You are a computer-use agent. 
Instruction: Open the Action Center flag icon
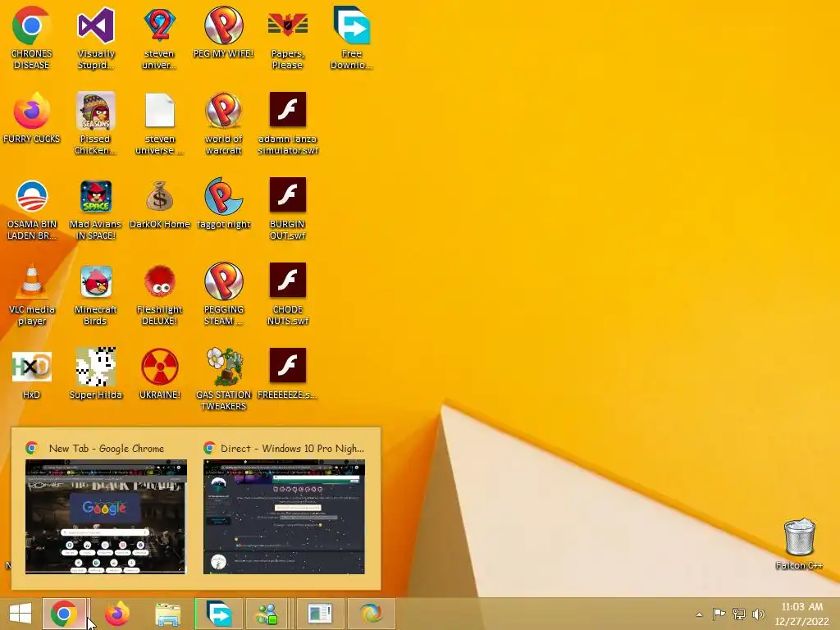tap(719, 614)
